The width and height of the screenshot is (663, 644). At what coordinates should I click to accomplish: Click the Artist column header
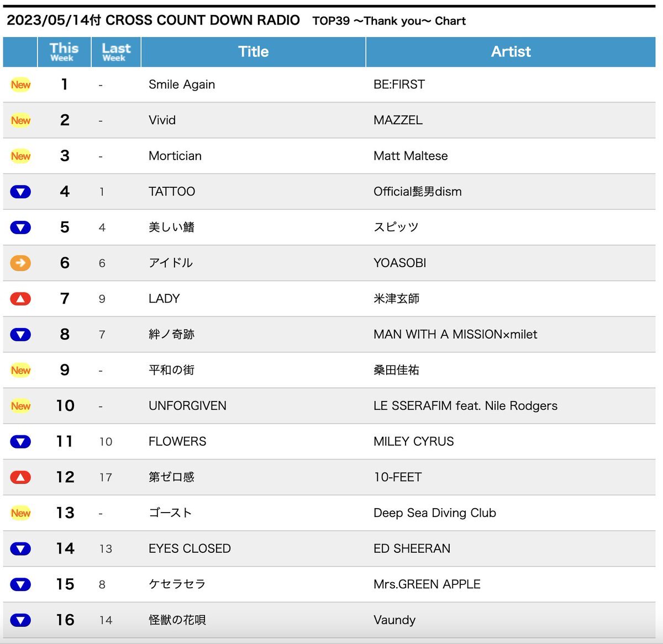point(511,52)
